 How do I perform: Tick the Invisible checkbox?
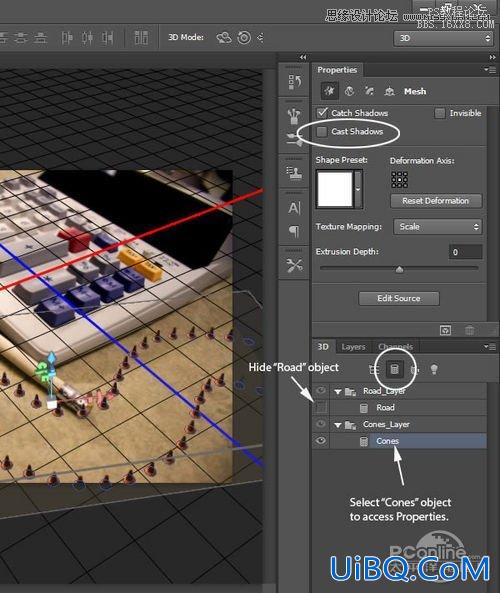pyautogui.click(x=439, y=113)
